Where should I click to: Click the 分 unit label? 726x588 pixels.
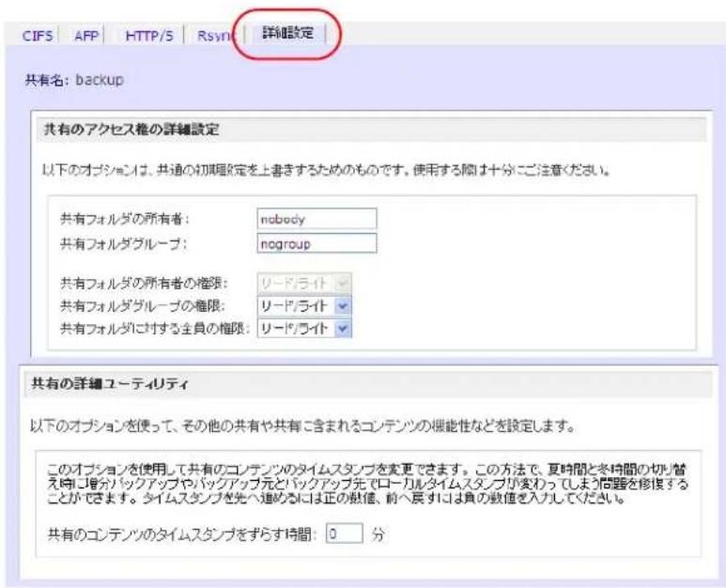(x=378, y=534)
